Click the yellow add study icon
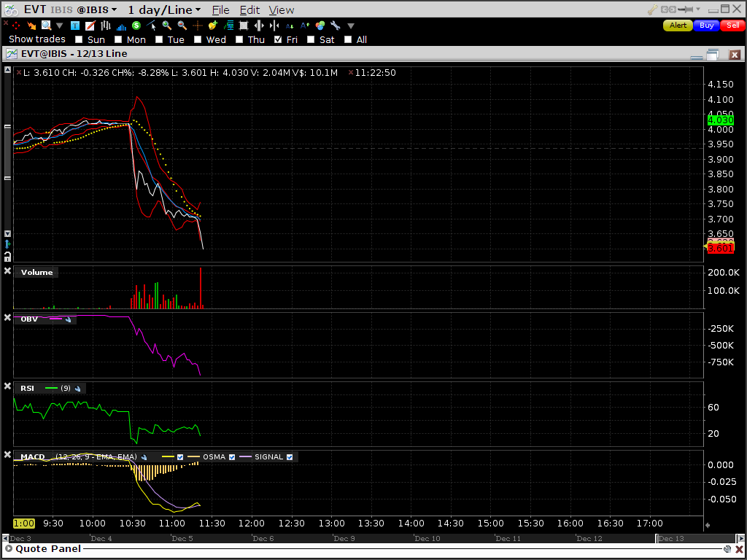Viewport: 747px width, 560px height. (212, 26)
